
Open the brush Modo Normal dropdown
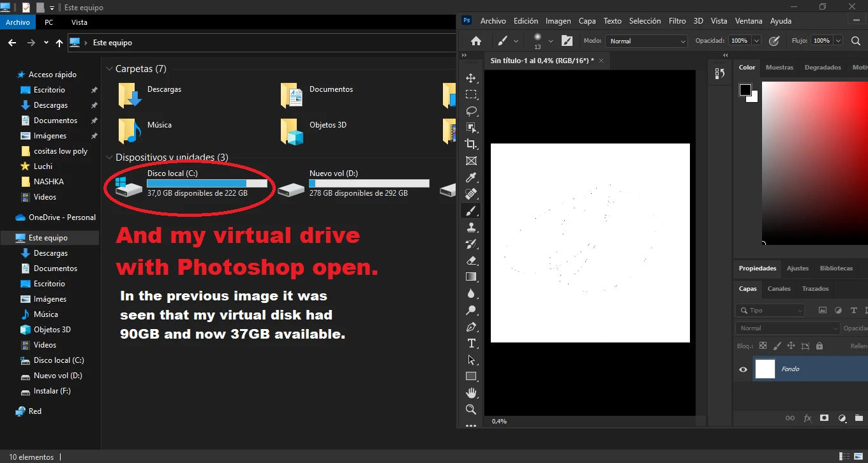click(x=646, y=41)
